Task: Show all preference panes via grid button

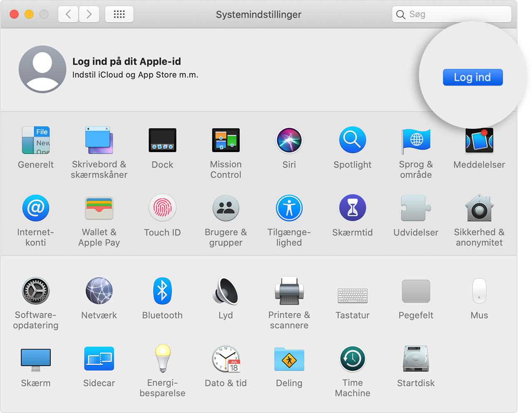Action: 119,14
